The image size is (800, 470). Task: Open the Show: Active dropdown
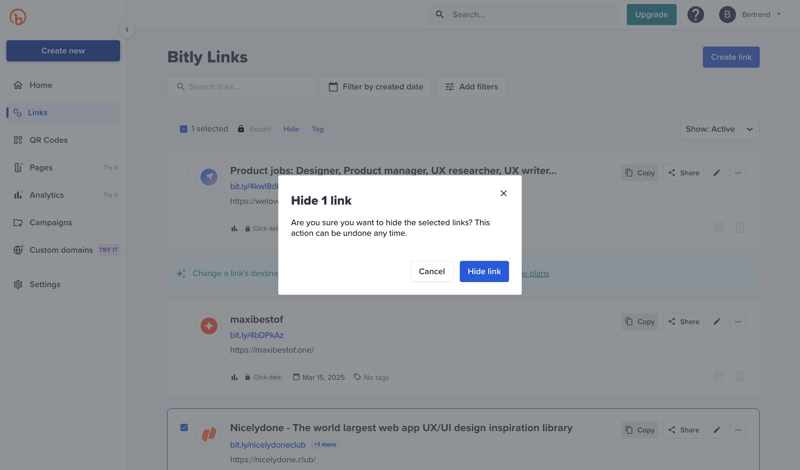719,129
